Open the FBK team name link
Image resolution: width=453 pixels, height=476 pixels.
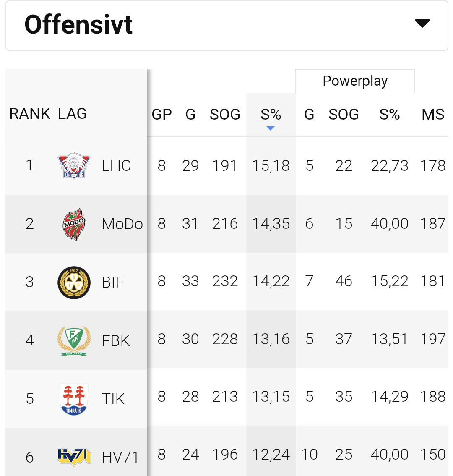116,340
